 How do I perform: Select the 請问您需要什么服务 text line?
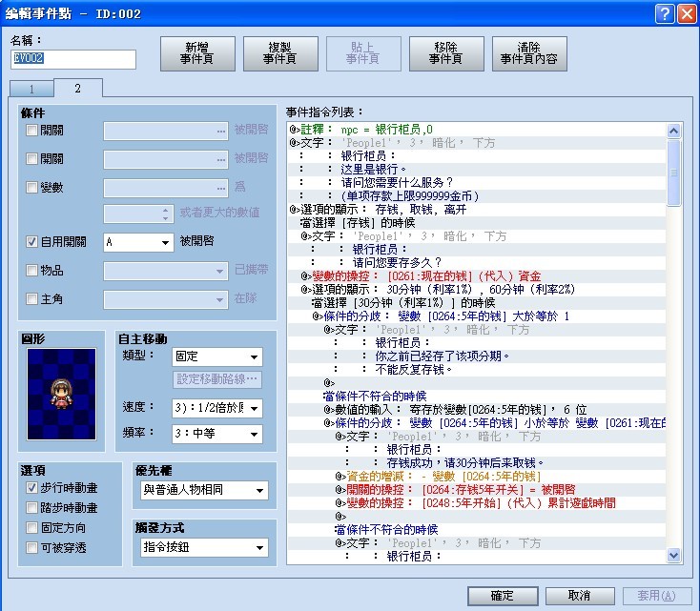[x=476, y=183]
